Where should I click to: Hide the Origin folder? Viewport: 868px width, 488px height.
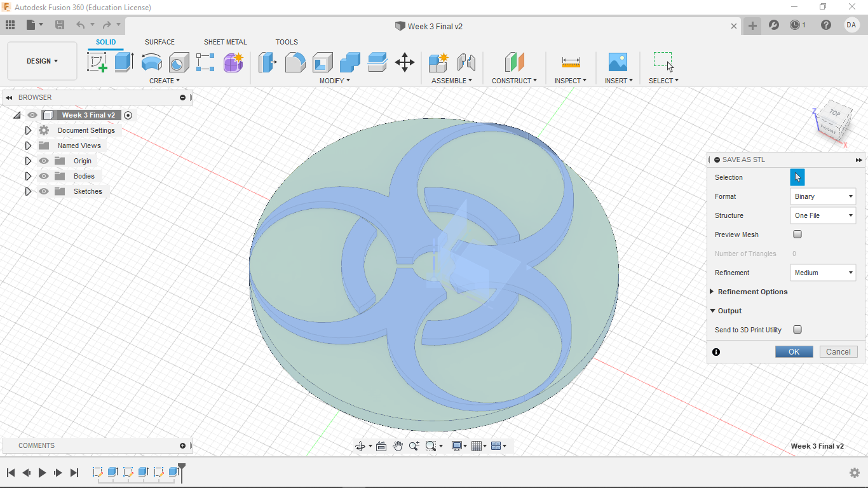[44, 161]
